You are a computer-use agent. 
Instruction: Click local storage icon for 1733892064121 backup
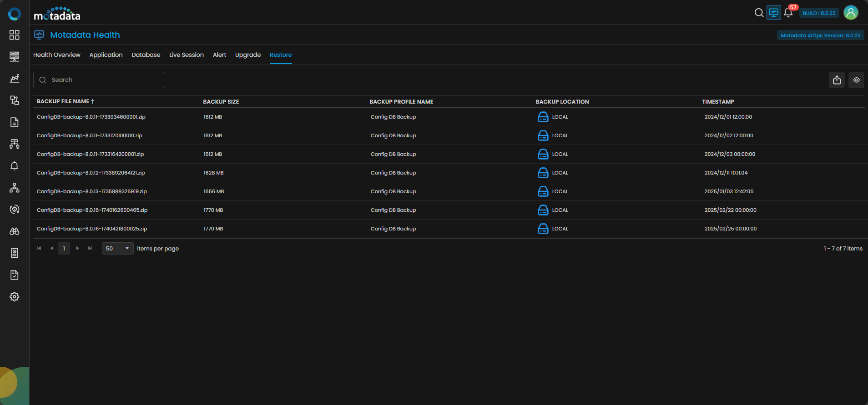[543, 173]
